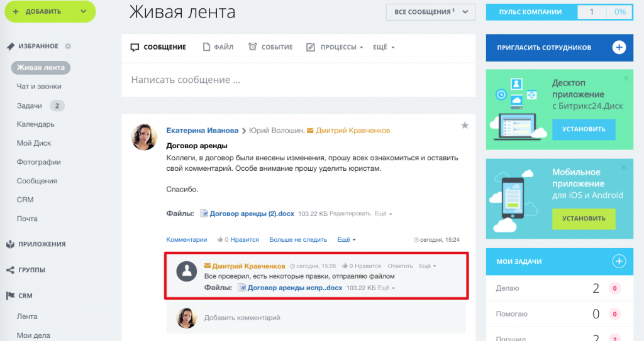Select the Событие tab
Screen dimensions: 644x341
coord(270,47)
